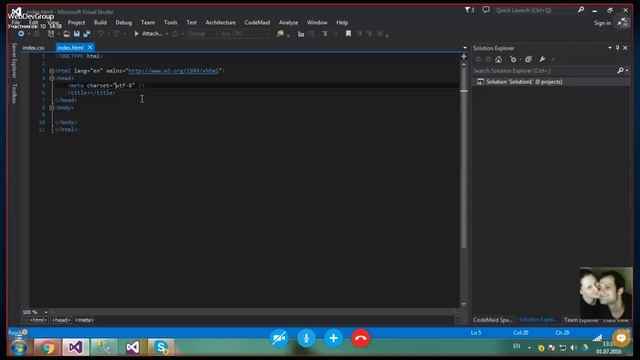This screenshot has height=360, width=640.
Task: Open the Attach button dropdown arrow
Action: click(167, 34)
